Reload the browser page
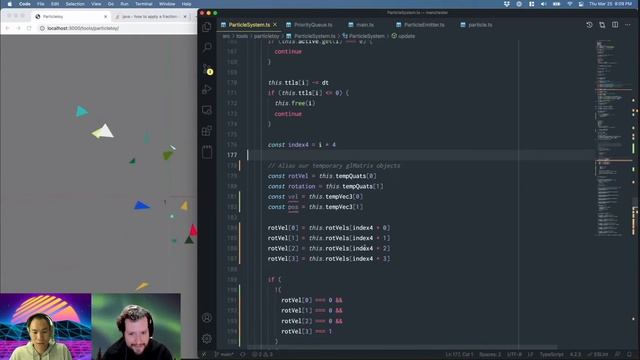Image resolution: width=640 pixels, height=360 pixels. click(29, 28)
